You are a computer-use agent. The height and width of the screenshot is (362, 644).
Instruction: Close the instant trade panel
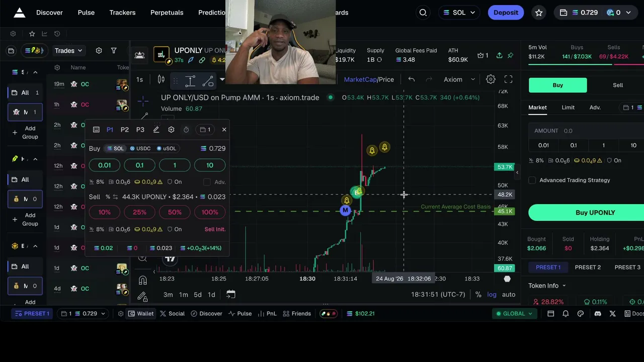coord(224,130)
